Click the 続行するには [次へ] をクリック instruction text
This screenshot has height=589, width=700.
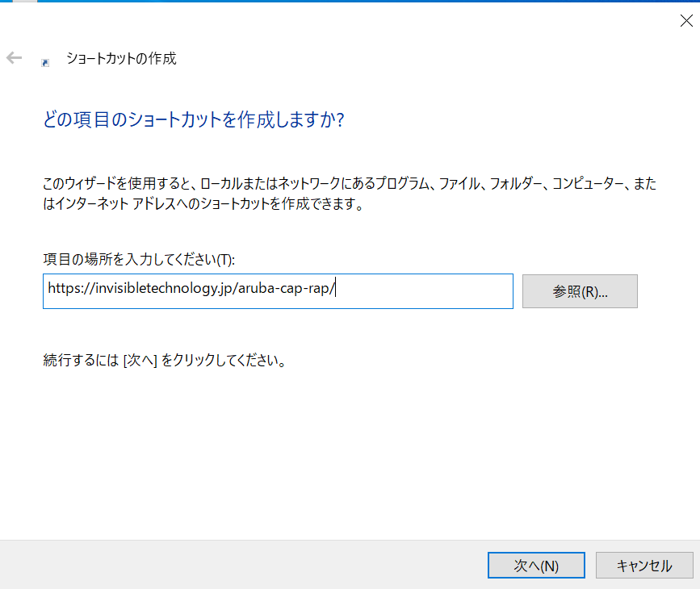pyautogui.click(x=164, y=360)
